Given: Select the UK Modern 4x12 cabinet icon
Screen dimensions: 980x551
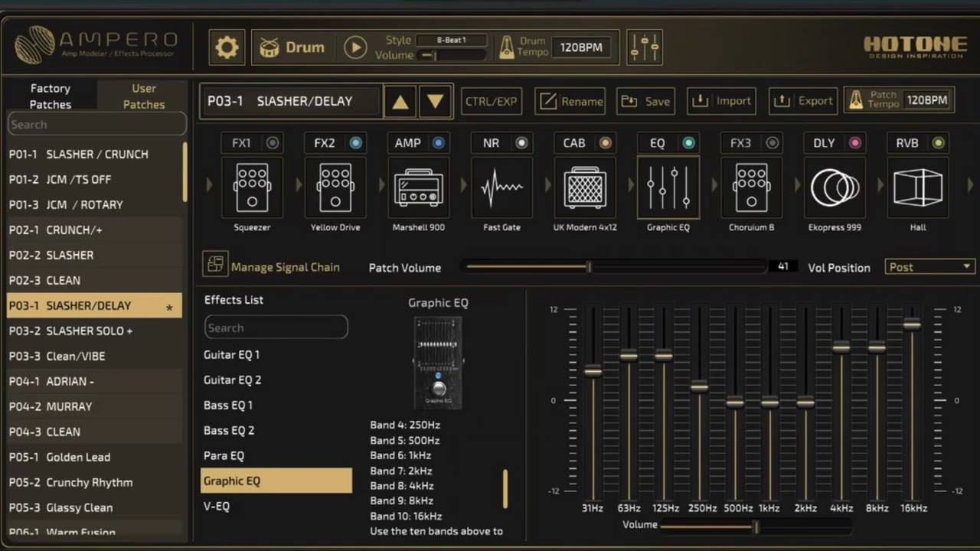Looking at the screenshot, I should [x=585, y=187].
